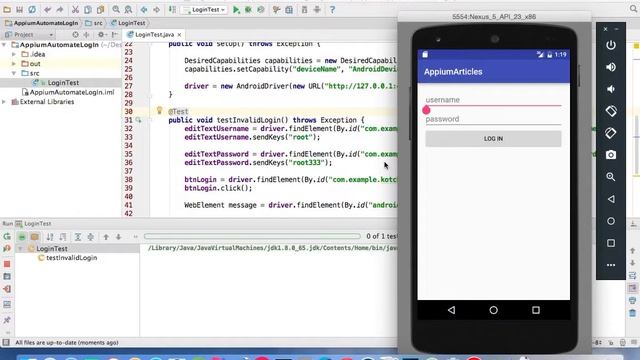The width and height of the screenshot is (640, 360).
Task: Click the run gutter icon at line 31
Action: coord(139,120)
